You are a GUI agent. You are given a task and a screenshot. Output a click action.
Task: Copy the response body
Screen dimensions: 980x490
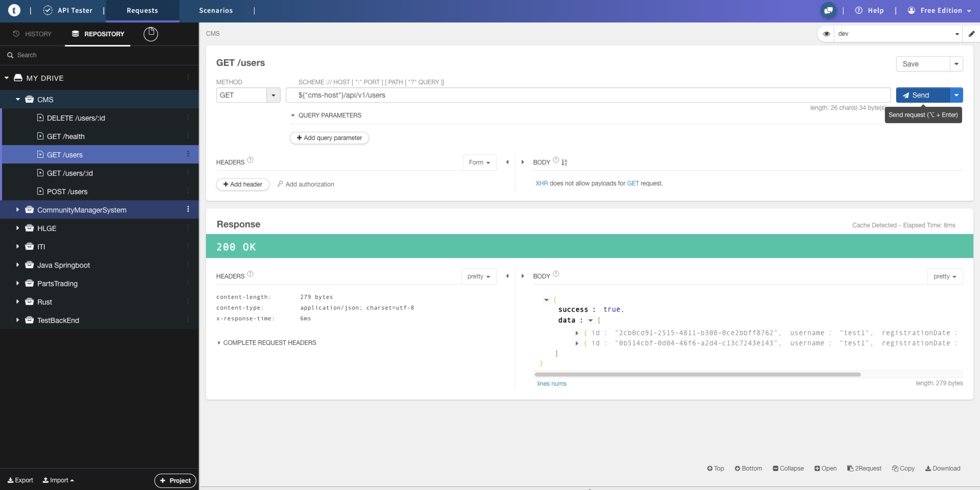903,468
